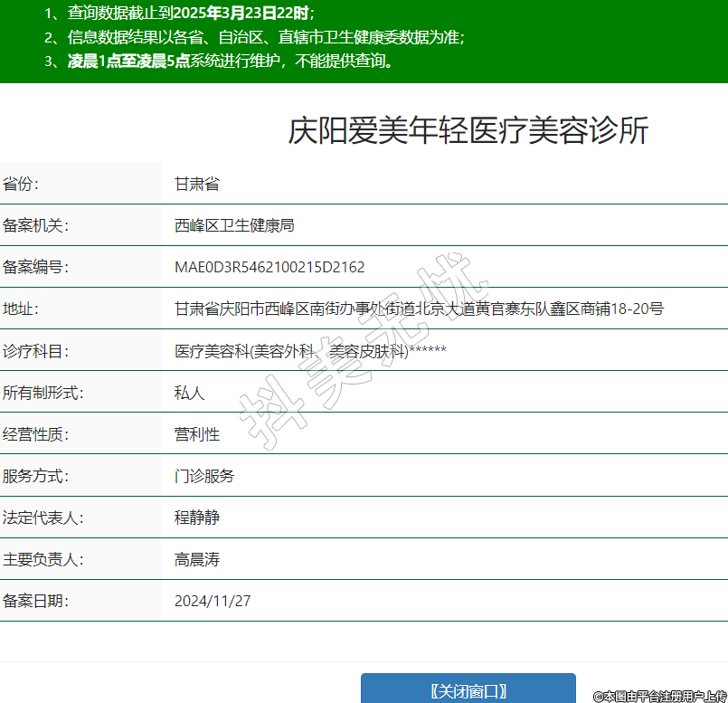Select the 省份 field label

click(22, 185)
